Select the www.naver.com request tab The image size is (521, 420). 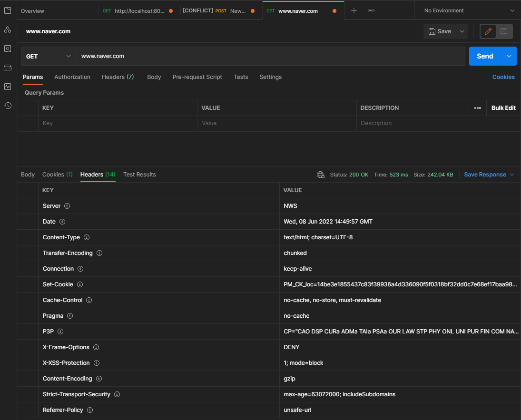point(303,11)
